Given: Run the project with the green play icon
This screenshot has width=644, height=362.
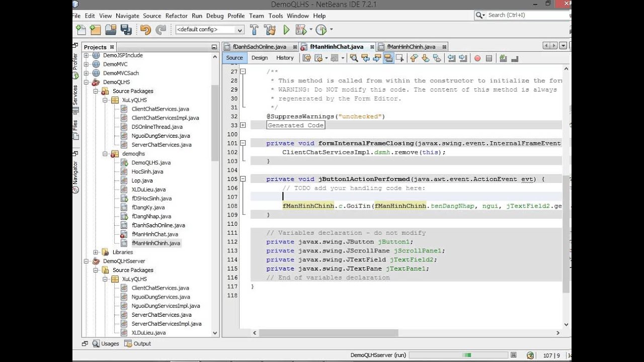Looking at the screenshot, I should [x=286, y=30].
